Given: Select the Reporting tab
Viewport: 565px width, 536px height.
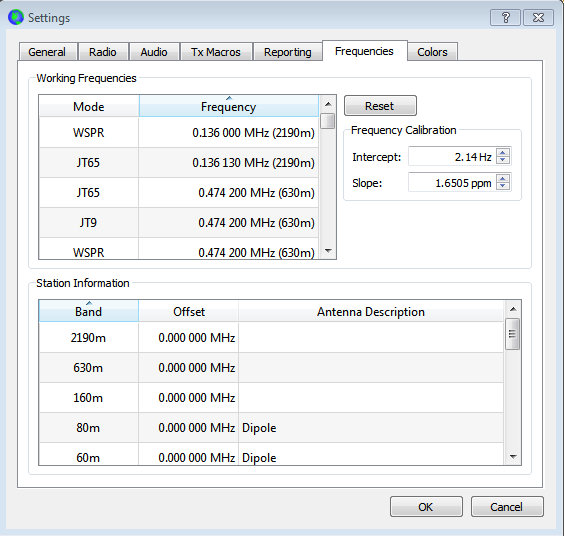Looking at the screenshot, I should (288, 52).
